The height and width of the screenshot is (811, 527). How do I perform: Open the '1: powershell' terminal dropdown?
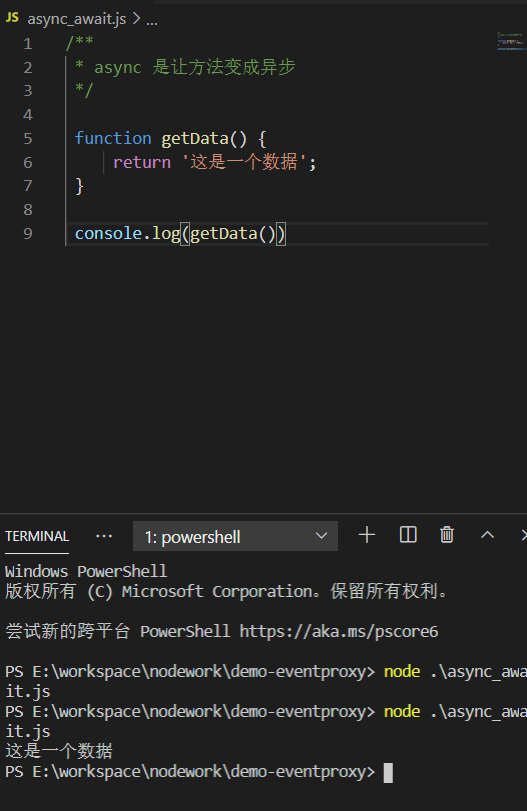coord(235,536)
